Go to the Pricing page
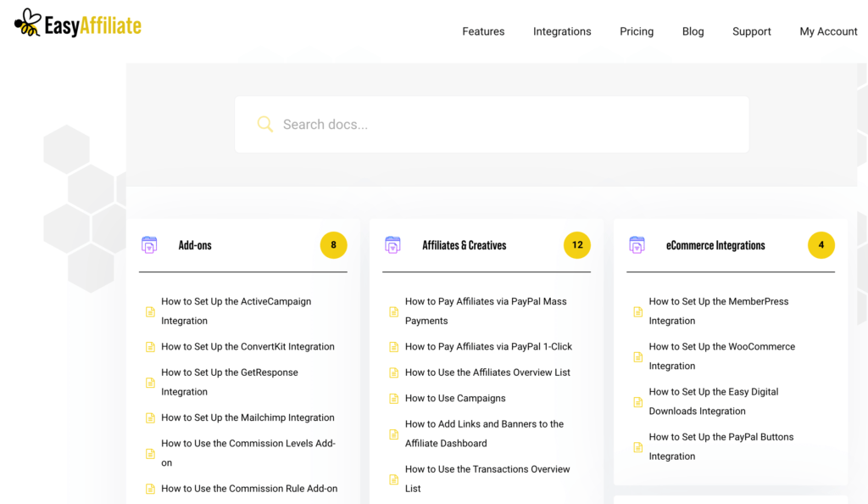868x504 pixels. [x=637, y=31]
